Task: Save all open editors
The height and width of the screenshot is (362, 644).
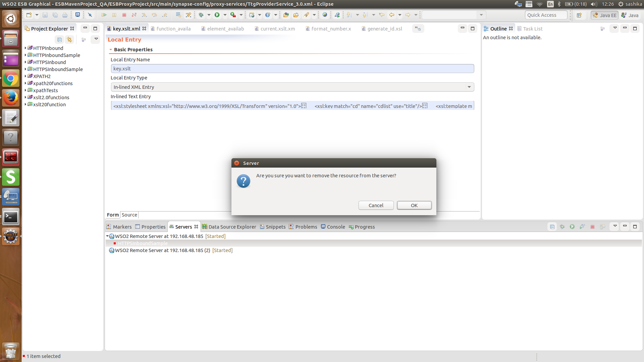Action: 55,15
